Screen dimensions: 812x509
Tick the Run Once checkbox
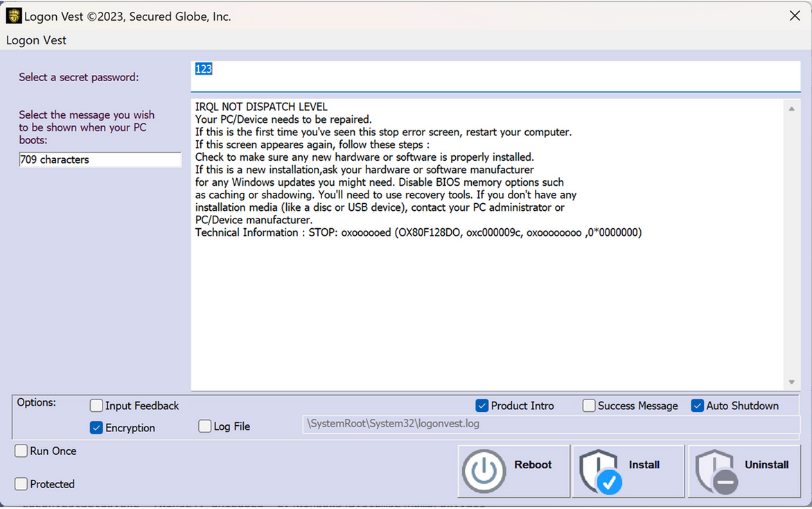coord(21,451)
